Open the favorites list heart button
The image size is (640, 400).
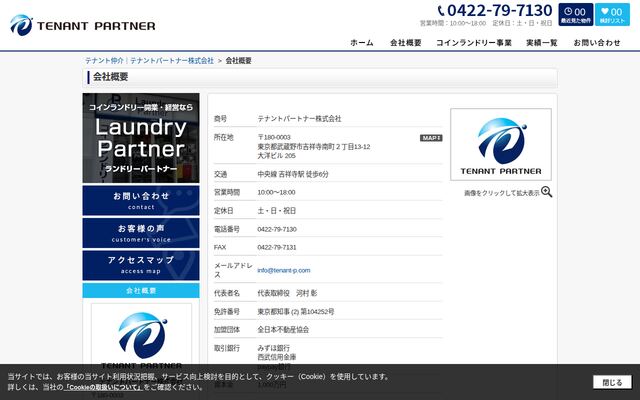(612, 15)
